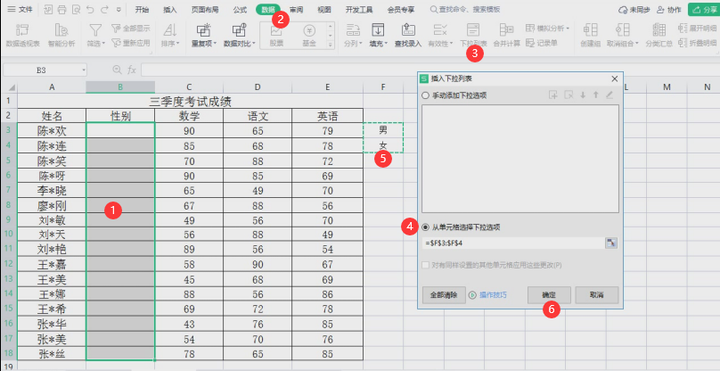
Task: Click 全部显示 show all filter button
Action: pos(131,28)
